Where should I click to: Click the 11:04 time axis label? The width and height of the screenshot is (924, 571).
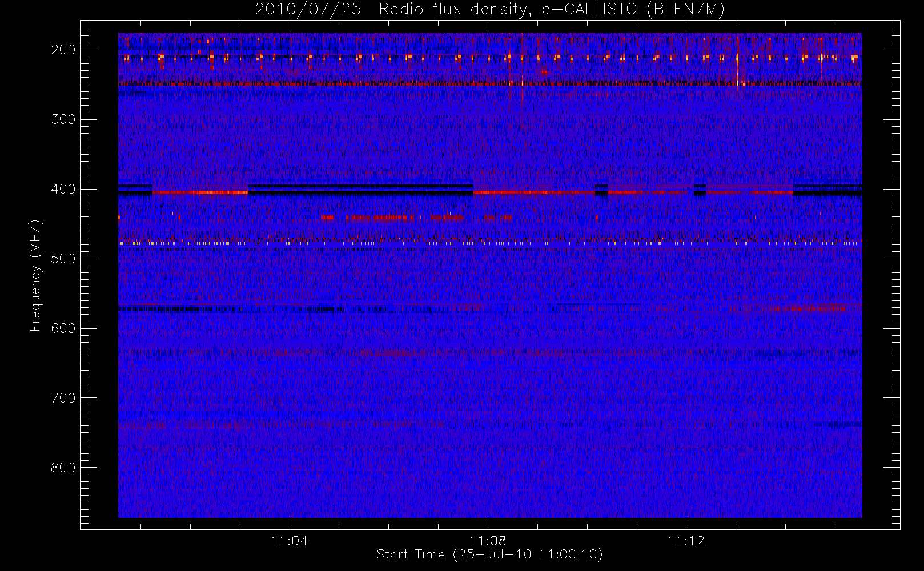pyautogui.click(x=290, y=541)
